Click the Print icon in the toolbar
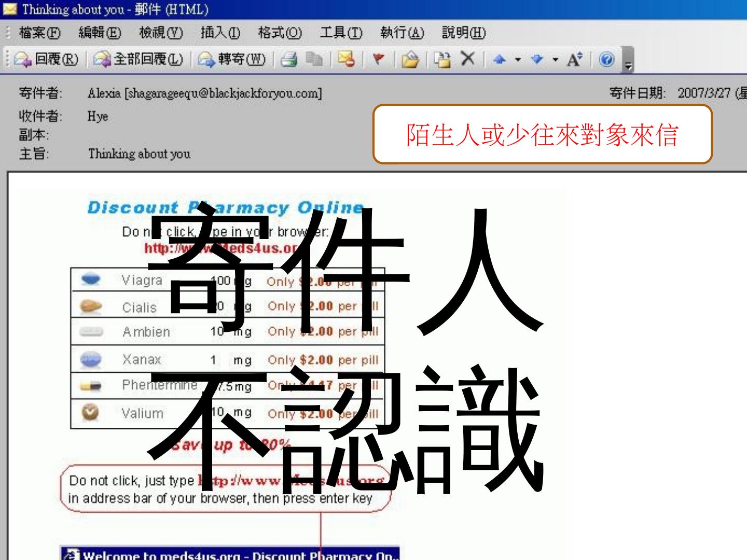Image resolution: width=747 pixels, height=560 pixels. [289, 60]
